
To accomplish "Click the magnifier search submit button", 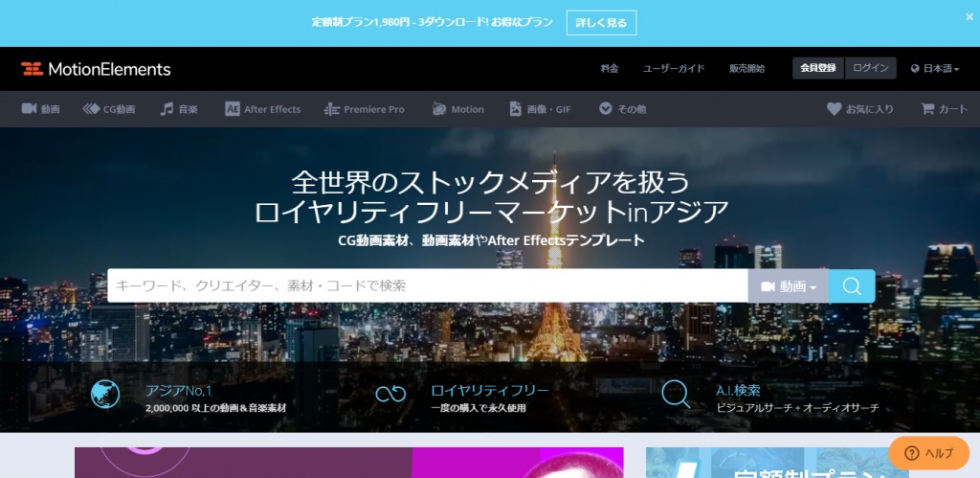I will pyautogui.click(x=852, y=285).
